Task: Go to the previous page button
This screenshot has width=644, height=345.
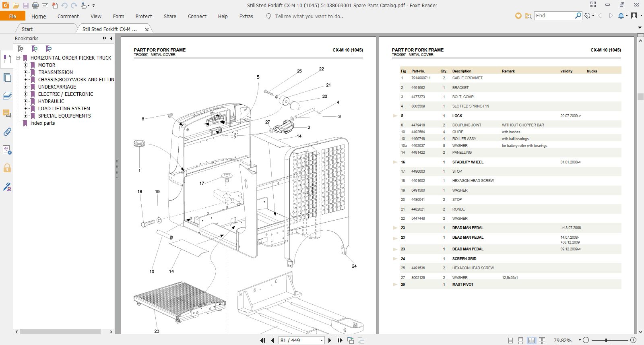Action: pyautogui.click(x=272, y=340)
